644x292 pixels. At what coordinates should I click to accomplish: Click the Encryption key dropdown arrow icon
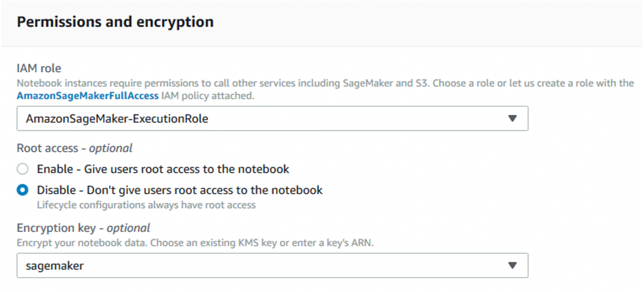tap(512, 266)
